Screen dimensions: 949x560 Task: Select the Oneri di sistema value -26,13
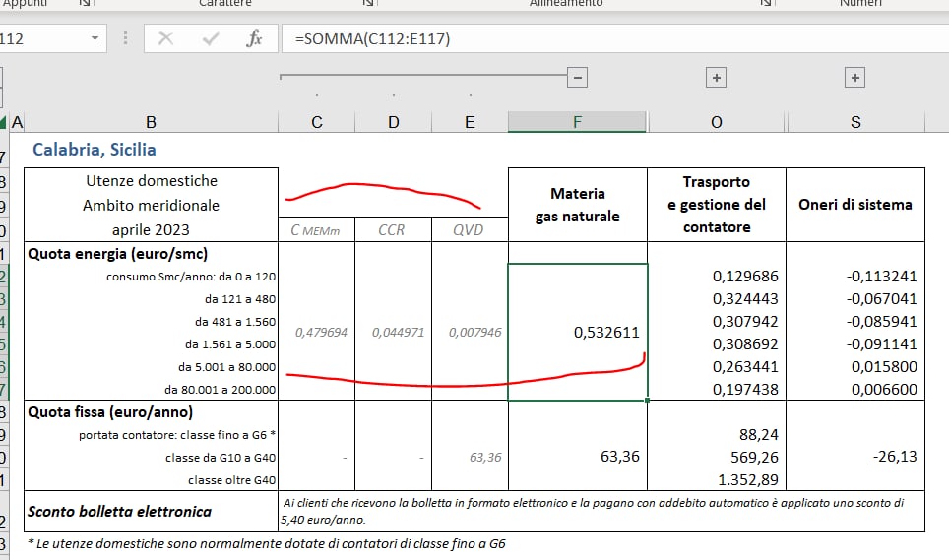point(854,457)
